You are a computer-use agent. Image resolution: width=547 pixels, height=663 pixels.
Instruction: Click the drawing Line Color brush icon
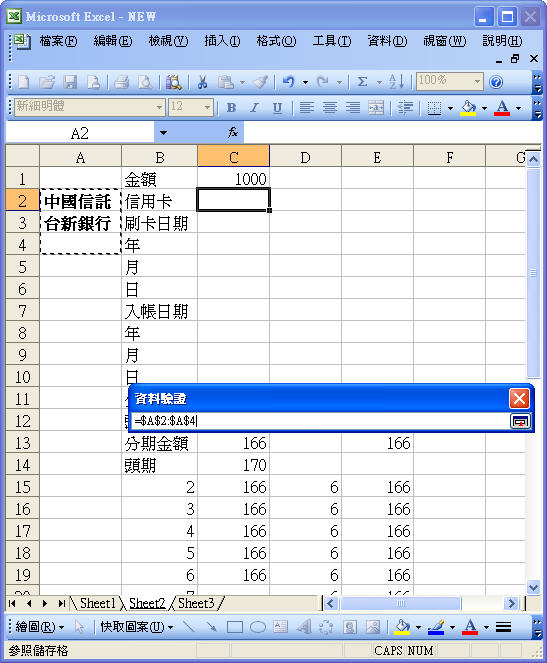coord(436,627)
